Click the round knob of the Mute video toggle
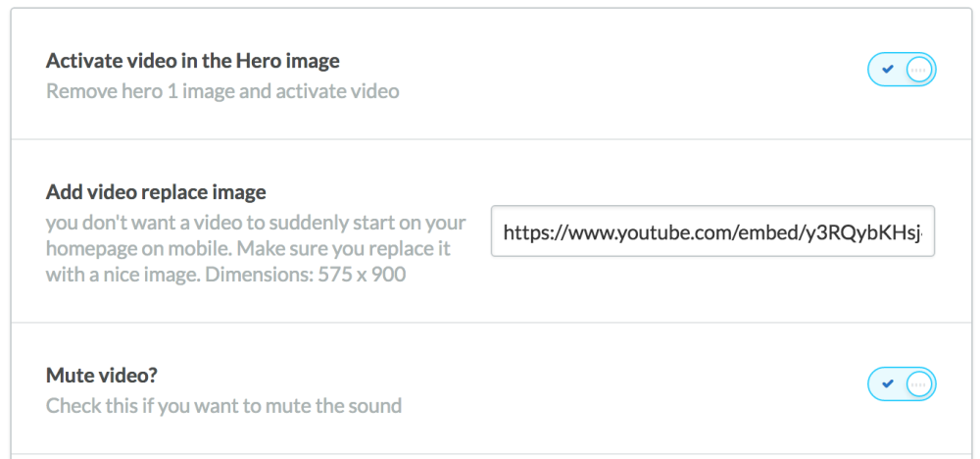 (x=919, y=383)
